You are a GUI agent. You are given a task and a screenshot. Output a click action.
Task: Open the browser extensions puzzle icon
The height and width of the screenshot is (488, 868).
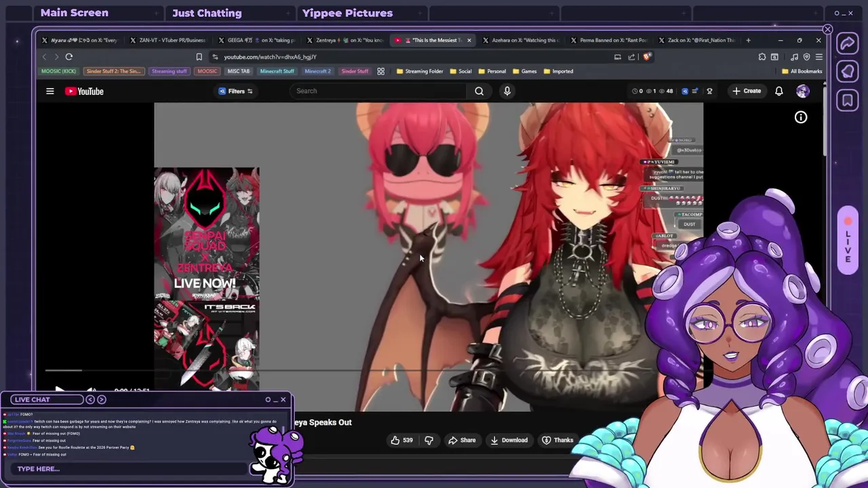(762, 57)
